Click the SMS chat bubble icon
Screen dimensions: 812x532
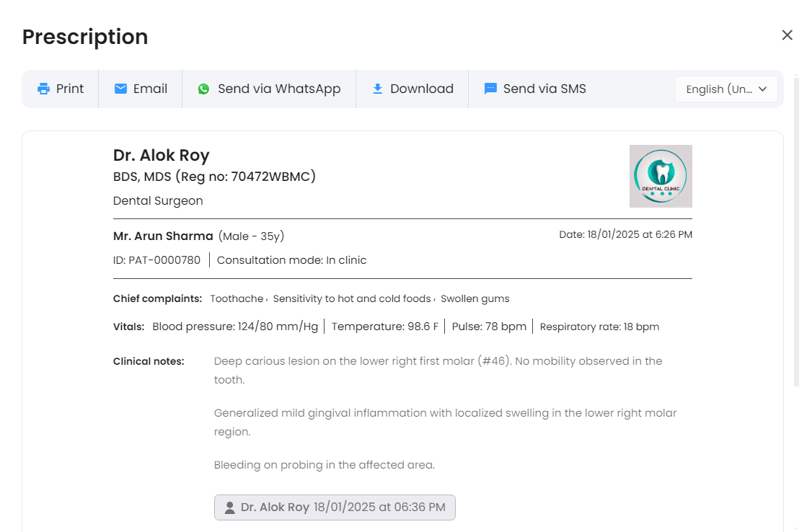(x=490, y=89)
